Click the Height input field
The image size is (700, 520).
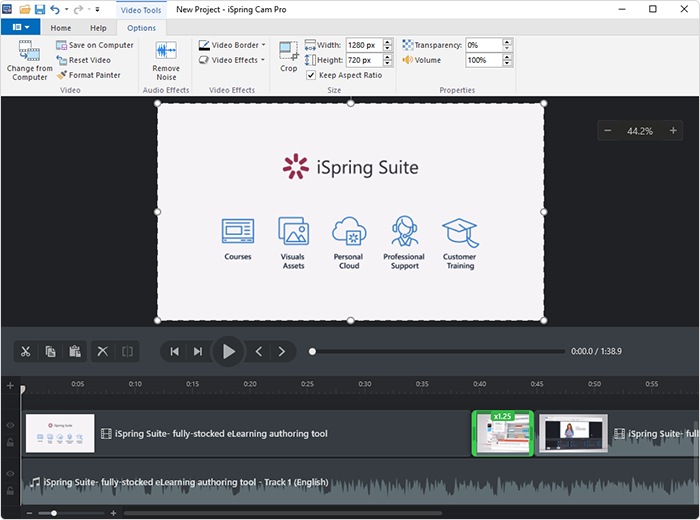pos(364,60)
